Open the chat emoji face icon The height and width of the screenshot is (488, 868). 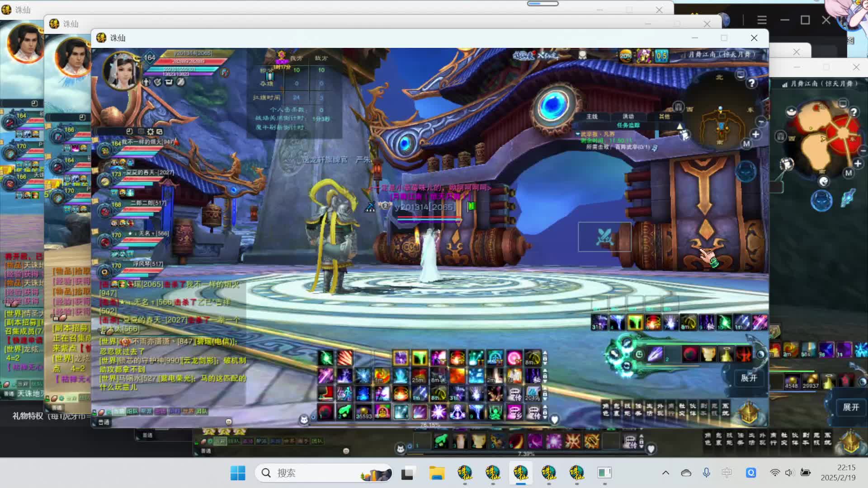coord(229,422)
